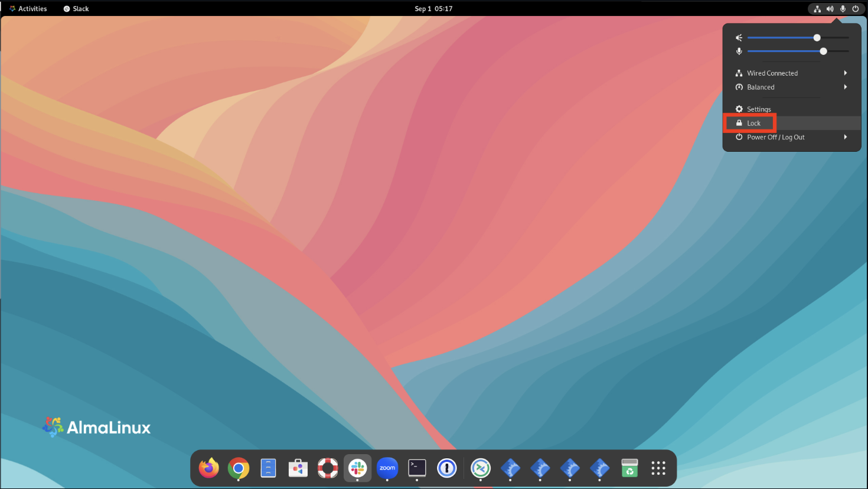Switch to Slack in the dock
This screenshot has width=868, height=489.
(x=357, y=468)
